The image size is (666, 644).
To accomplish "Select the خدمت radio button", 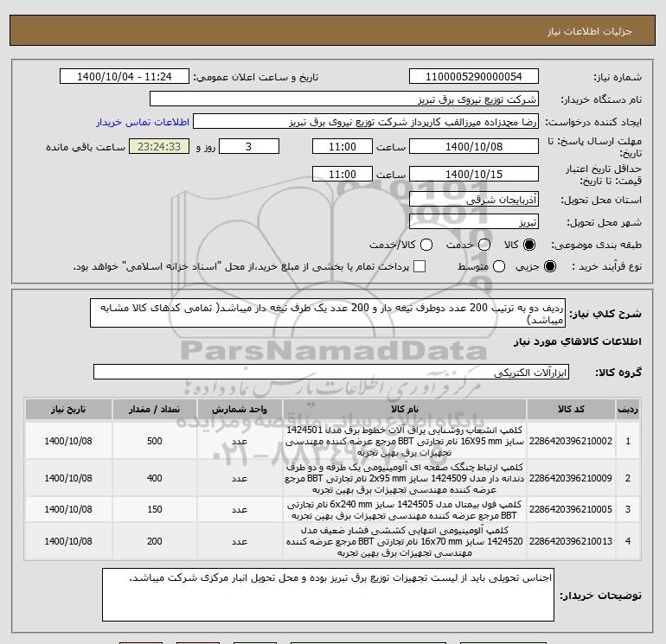I will click(484, 245).
